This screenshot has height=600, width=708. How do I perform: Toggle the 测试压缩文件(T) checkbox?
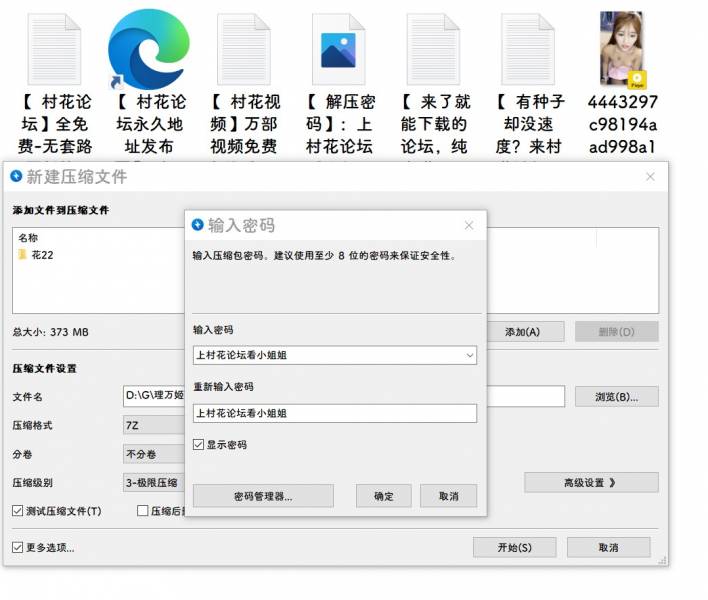click(x=18, y=511)
